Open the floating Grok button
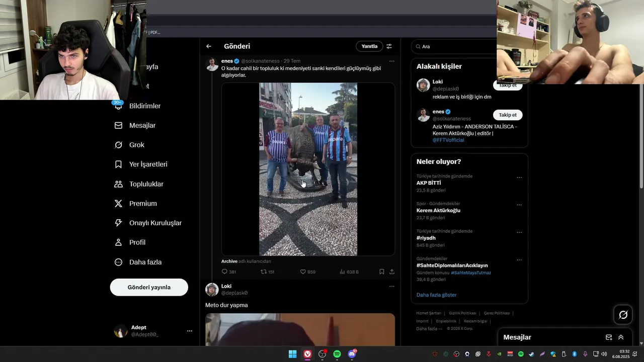644x362 pixels. coord(623,315)
